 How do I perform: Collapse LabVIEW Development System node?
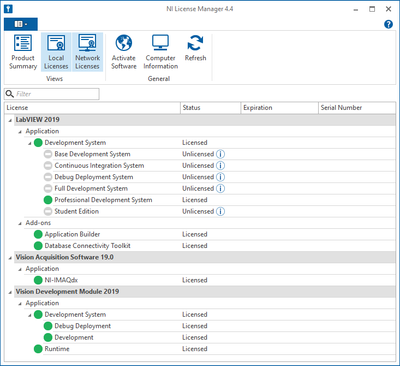tap(30, 143)
